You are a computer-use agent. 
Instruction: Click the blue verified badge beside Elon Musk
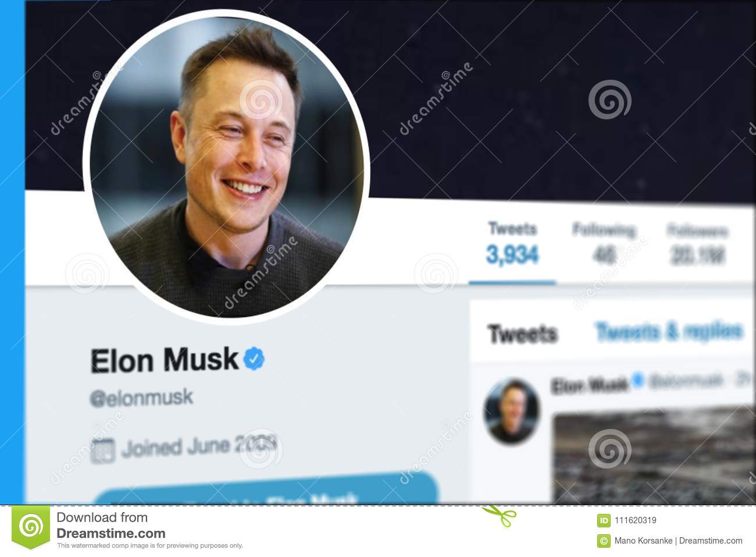pyautogui.click(x=253, y=359)
